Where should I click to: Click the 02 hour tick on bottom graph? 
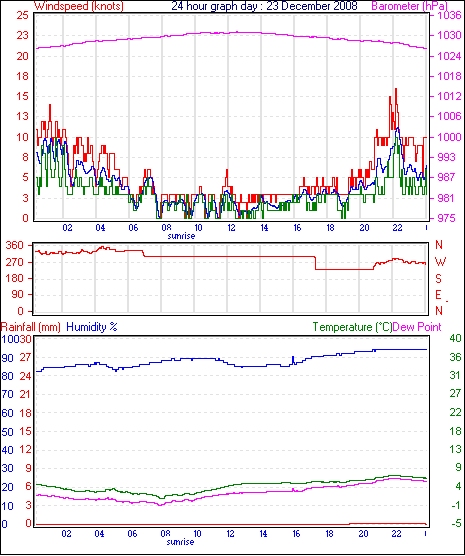[x=66, y=534]
